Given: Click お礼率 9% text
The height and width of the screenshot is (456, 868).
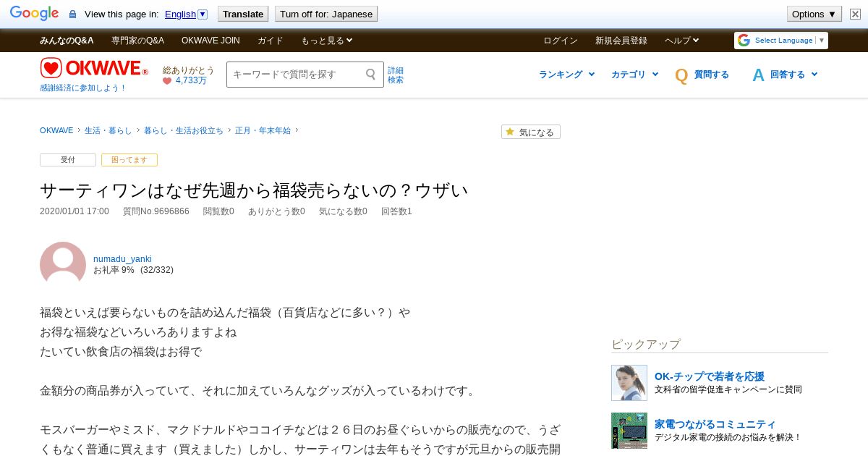Looking at the screenshot, I should coord(114,270).
